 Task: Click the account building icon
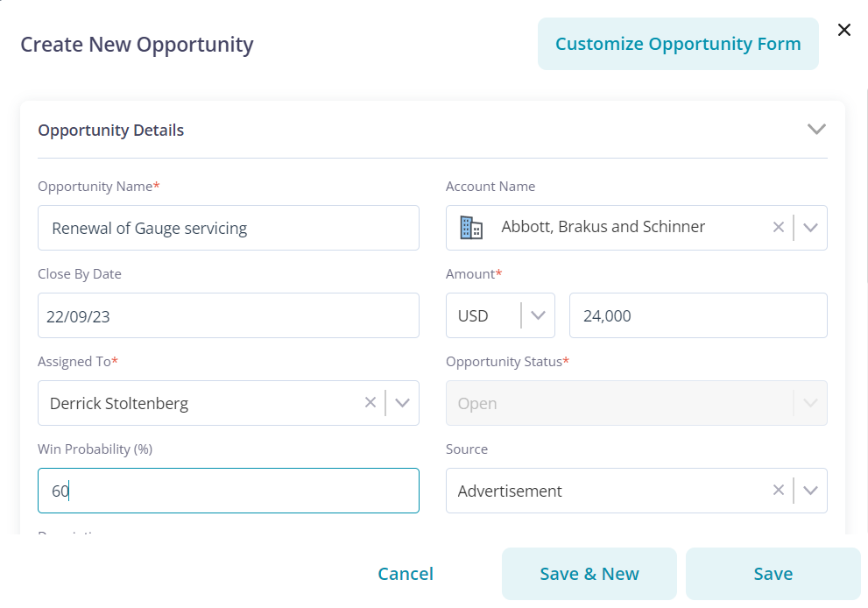(471, 228)
